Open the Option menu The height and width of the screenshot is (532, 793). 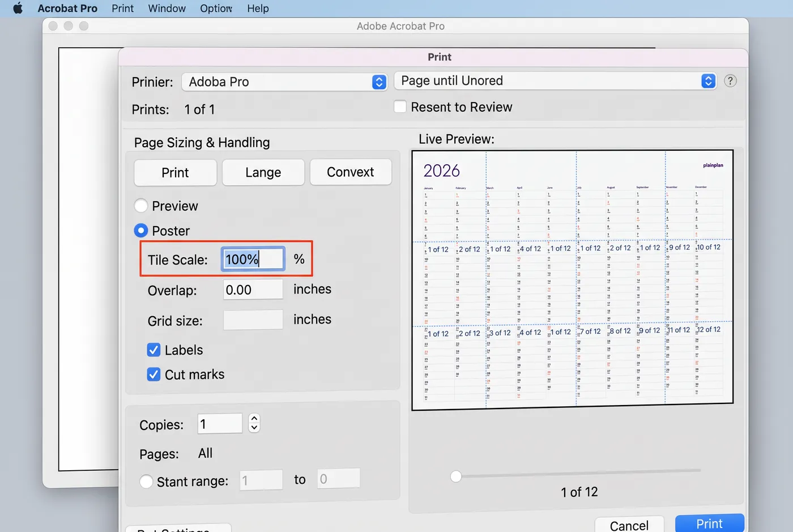(216, 8)
